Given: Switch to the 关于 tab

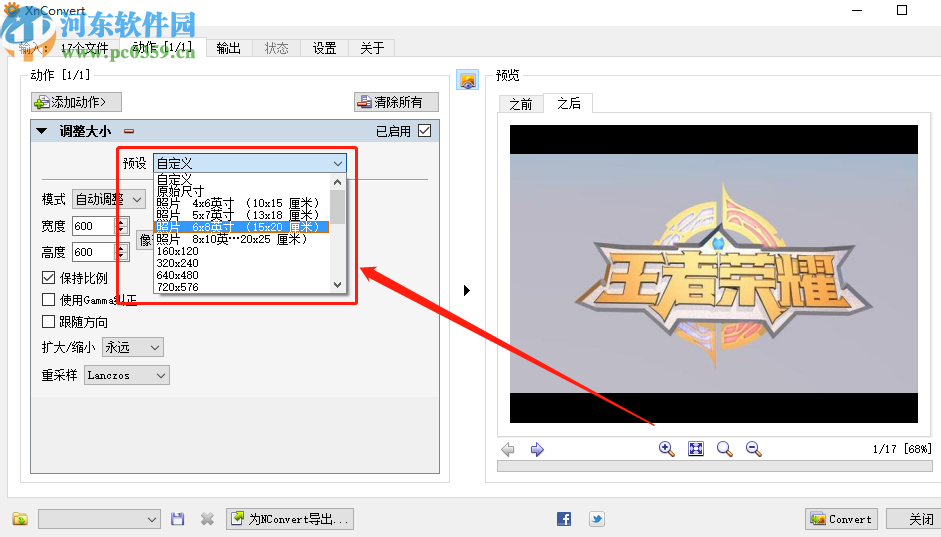Looking at the screenshot, I should tap(372, 48).
